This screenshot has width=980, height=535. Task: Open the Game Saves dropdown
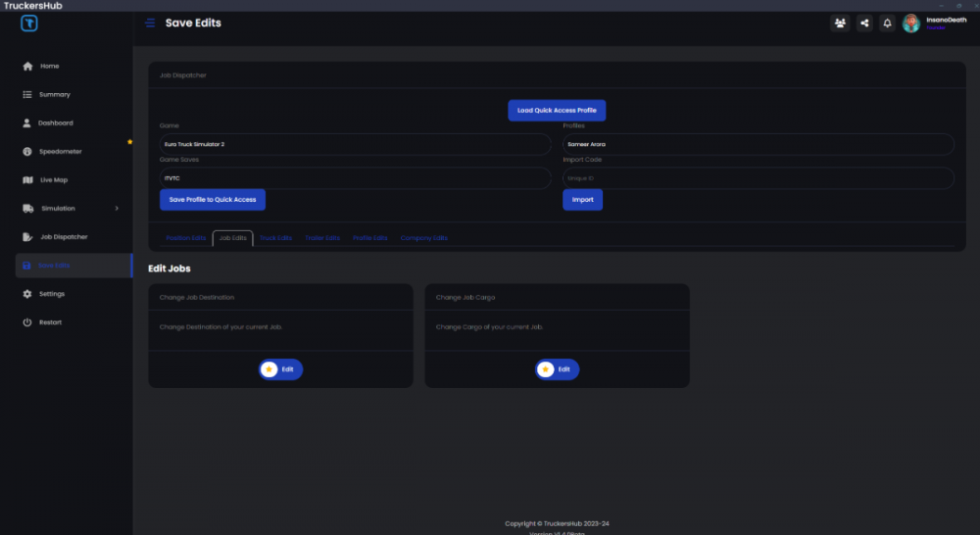355,178
